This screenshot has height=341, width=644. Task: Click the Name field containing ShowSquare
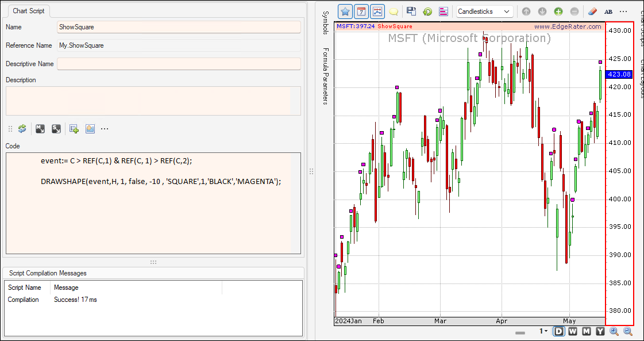point(179,27)
